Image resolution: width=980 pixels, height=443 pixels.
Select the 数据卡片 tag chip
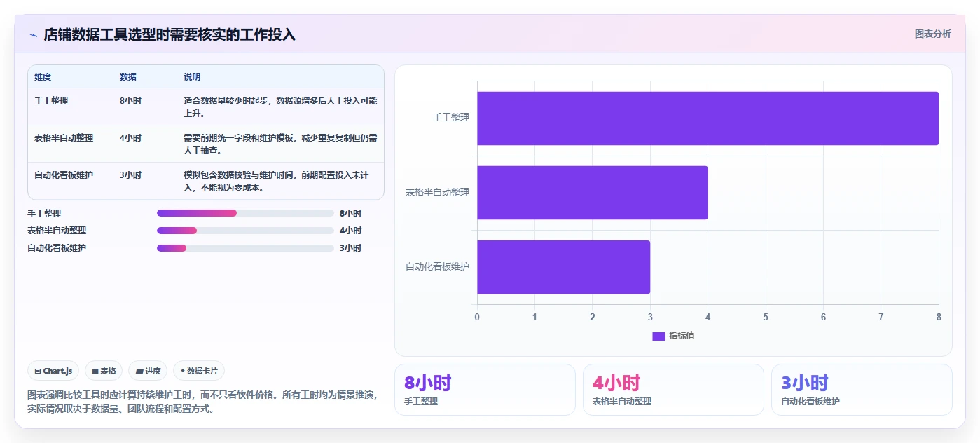tap(199, 371)
